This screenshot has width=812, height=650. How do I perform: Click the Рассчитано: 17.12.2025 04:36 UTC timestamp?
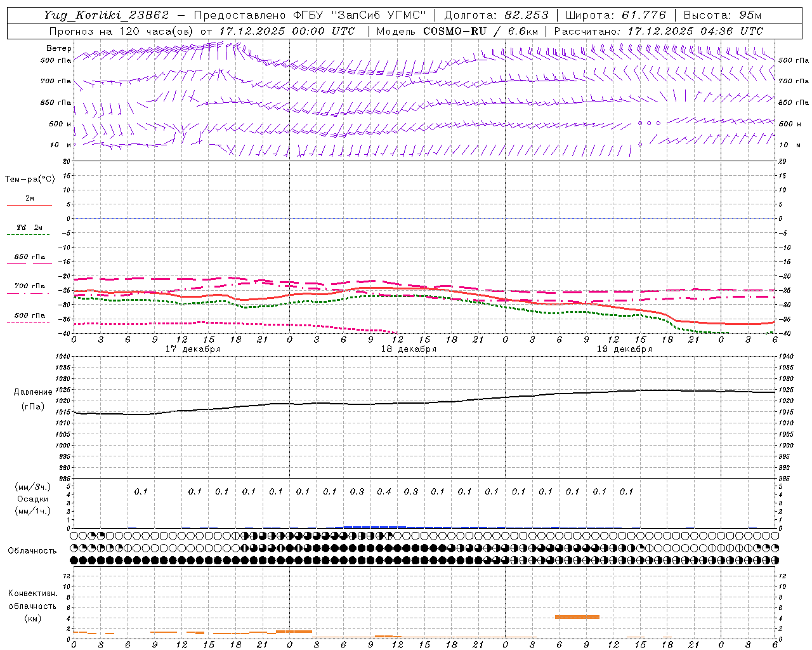[x=658, y=31]
